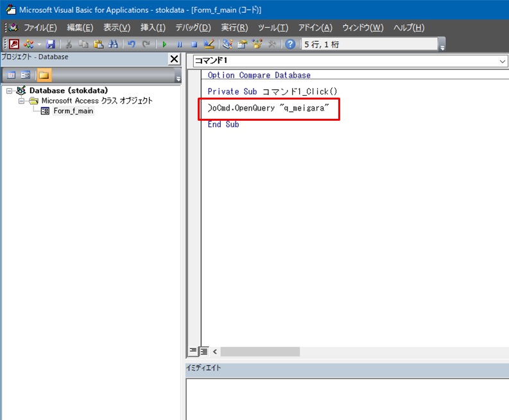Collapse the Database (stokdata) tree node
509x420 pixels.
(10, 91)
